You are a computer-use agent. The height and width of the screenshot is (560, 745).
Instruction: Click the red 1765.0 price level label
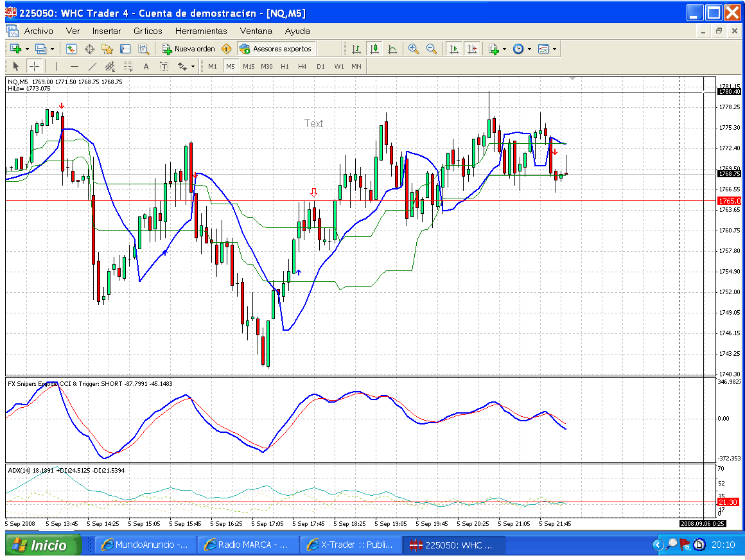[x=728, y=201]
